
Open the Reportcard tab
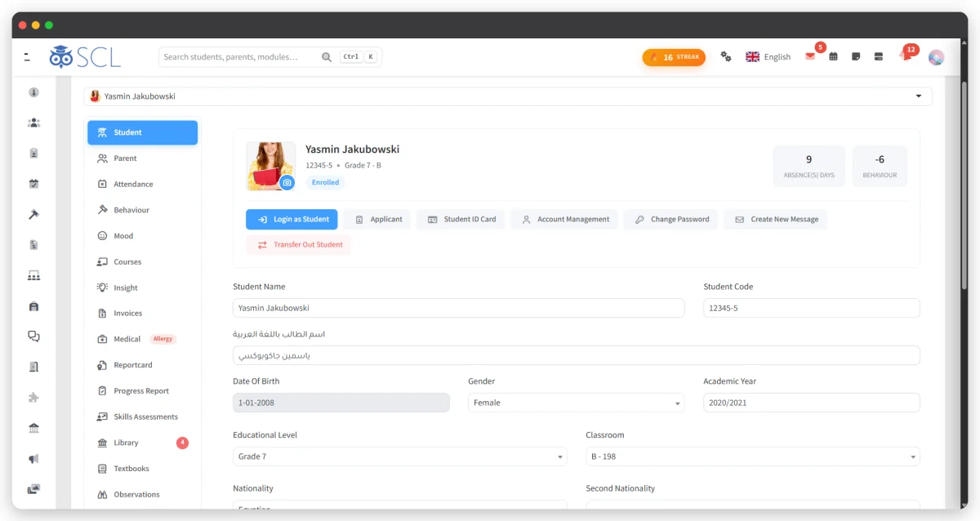click(x=142, y=365)
